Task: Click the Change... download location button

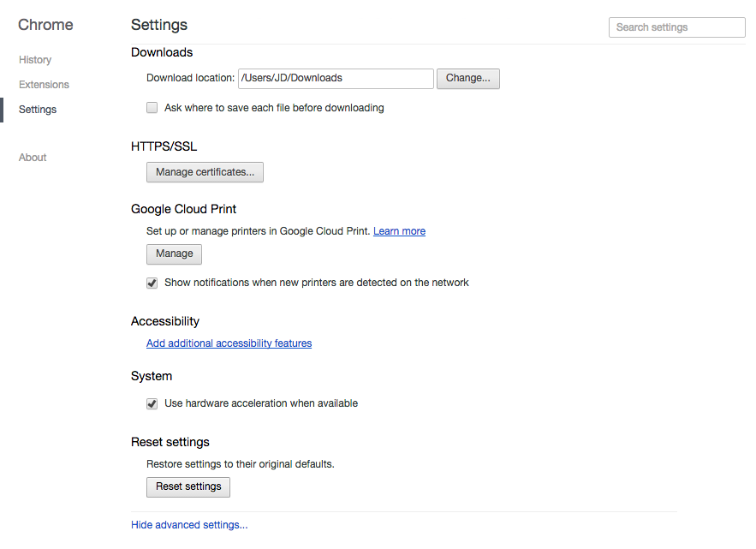Action: [x=467, y=78]
